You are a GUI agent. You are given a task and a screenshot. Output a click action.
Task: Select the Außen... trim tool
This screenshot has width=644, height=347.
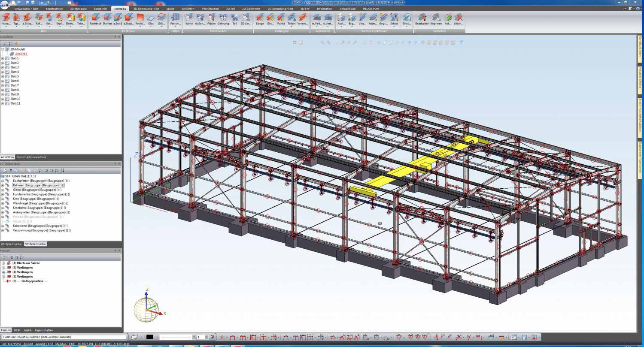(200, 19)
